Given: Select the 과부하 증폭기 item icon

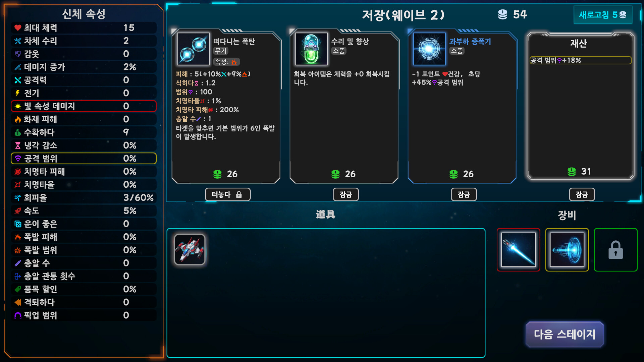Looking at the screenshot, I should 429,49.
